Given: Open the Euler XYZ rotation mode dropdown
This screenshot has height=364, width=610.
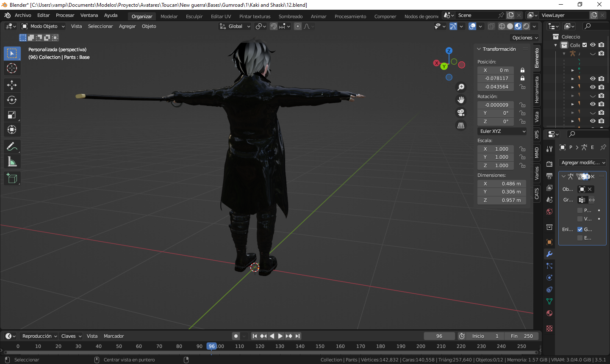Looking at the screenshot, I should (x=502, y=131).
